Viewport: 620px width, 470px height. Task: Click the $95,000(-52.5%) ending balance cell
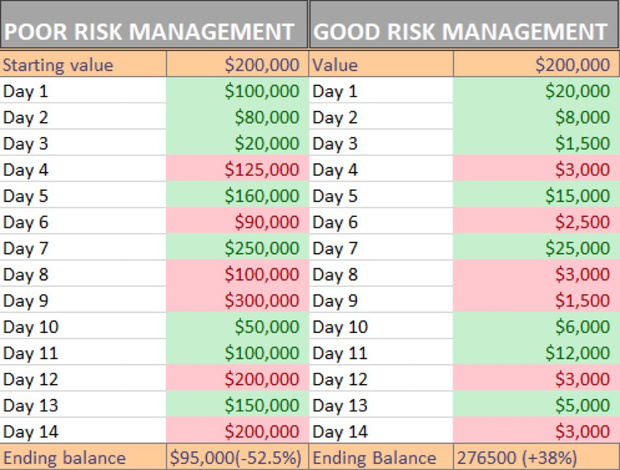click(238, 457)
